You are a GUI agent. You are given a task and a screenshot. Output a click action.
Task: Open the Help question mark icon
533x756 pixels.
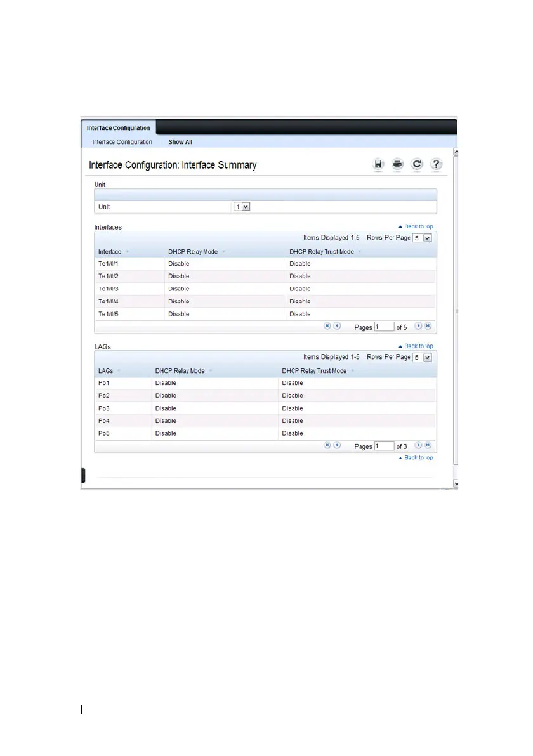436,164
